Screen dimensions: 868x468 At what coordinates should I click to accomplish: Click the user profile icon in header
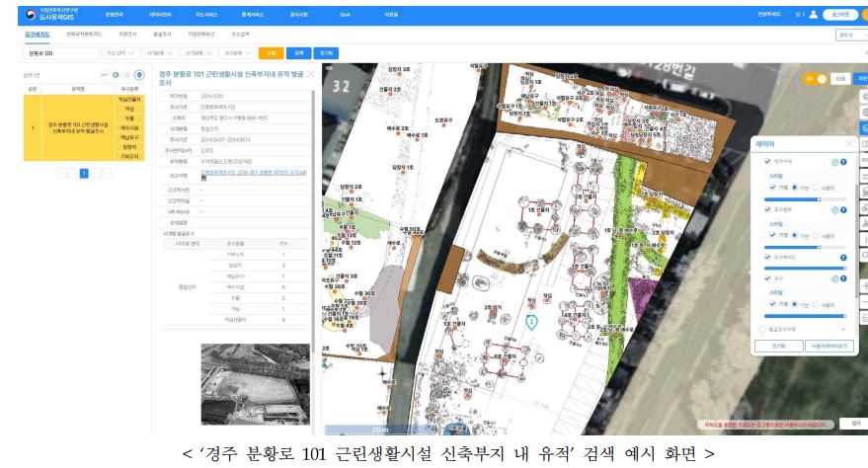tap(813, 15)
